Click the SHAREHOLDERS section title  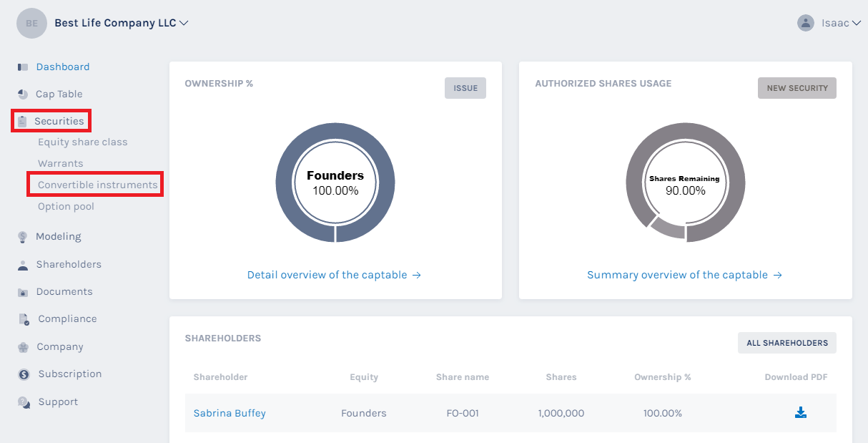[x=223, y=339]
